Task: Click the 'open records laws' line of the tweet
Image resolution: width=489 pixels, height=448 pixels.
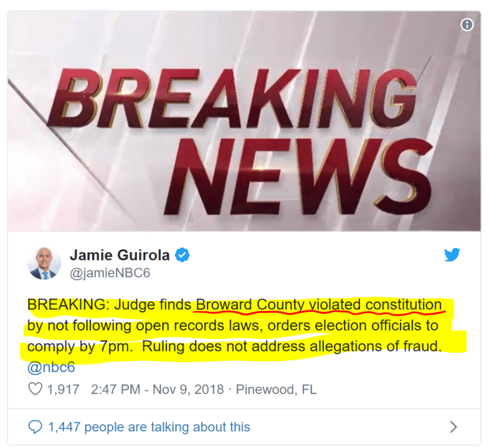Action: pos(233,326)
